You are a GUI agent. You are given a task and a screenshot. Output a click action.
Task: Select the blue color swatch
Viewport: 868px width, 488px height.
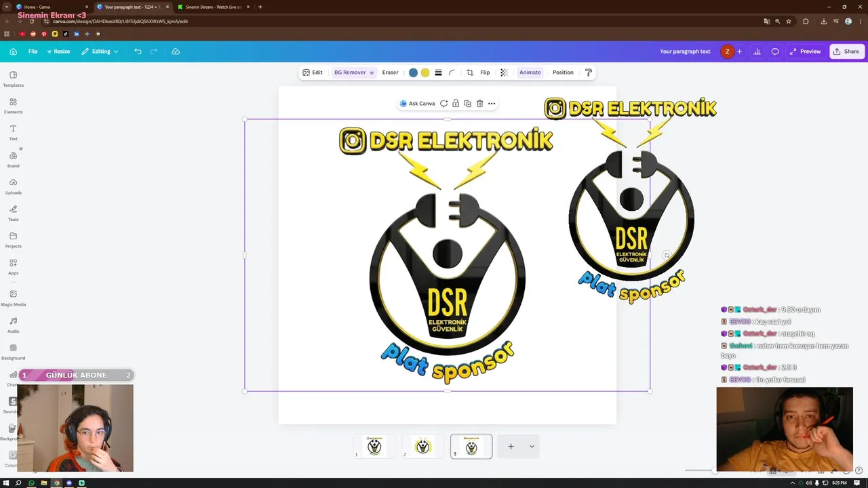pyautogui.click(x=413, y=73)
